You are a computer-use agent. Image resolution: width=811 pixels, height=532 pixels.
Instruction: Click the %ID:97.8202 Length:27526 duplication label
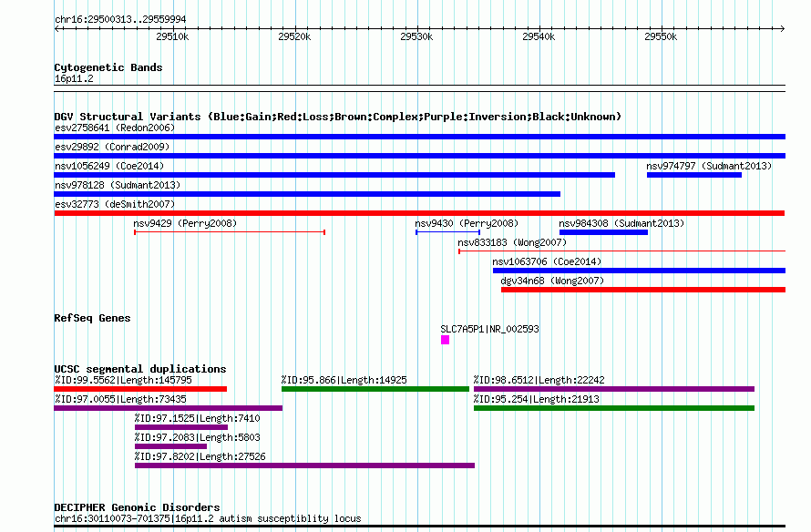[200, 456]
